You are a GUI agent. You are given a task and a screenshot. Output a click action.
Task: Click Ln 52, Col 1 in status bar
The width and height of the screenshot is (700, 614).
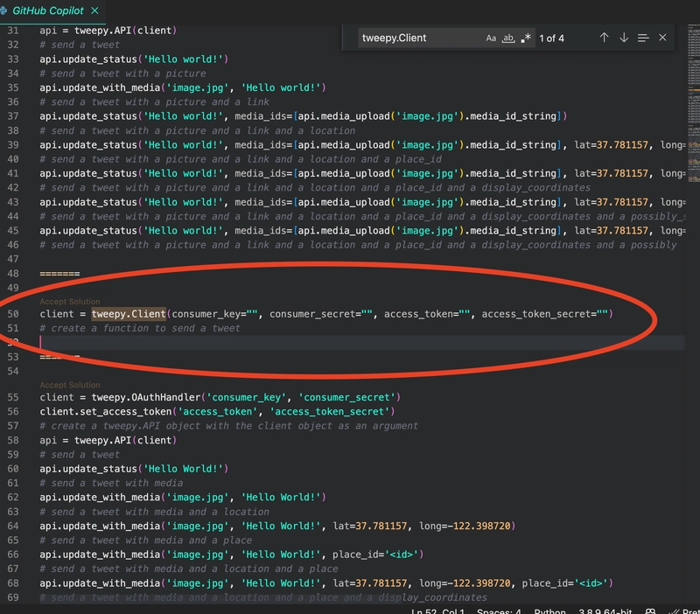click(439, 611)
